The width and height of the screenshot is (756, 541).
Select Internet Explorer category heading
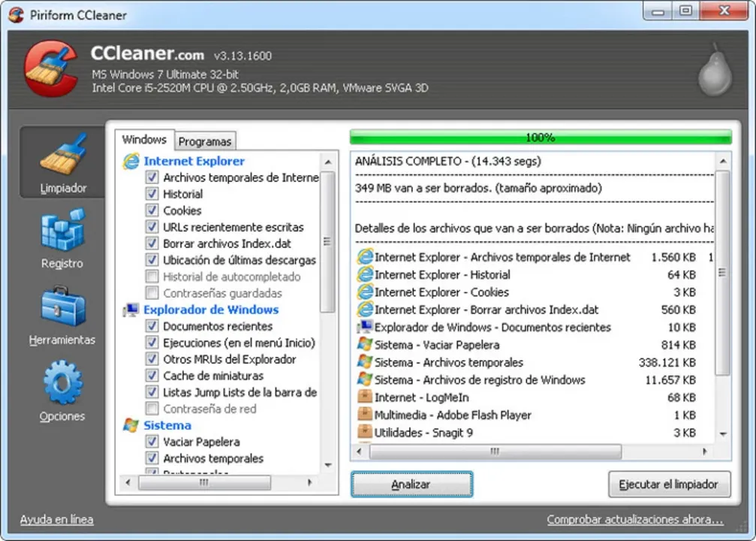tap(194, 162)
